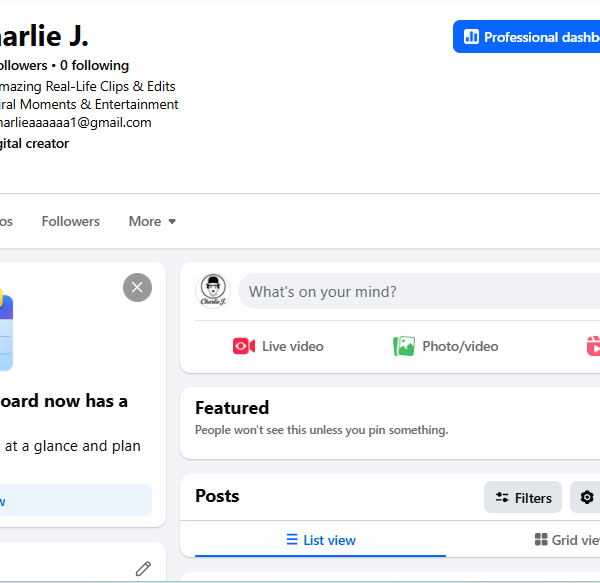Click the red Live video camera icon
Viewport: 600px width, 583px height.
[x=244, y=346]
